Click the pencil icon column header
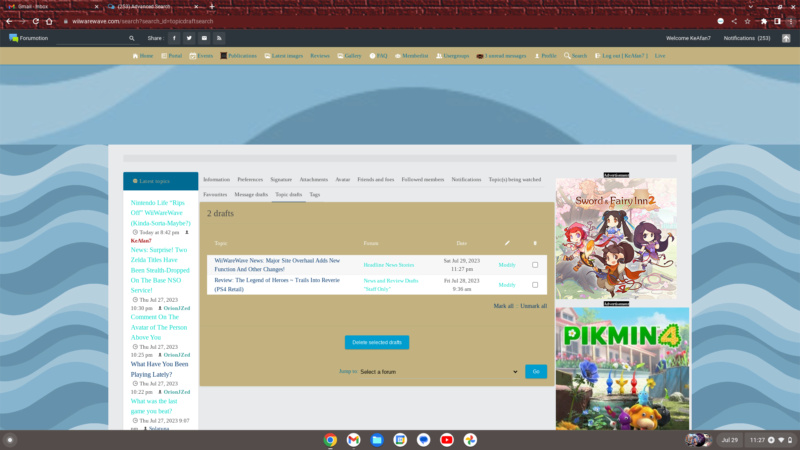800x450 pixels. (507, 243)
